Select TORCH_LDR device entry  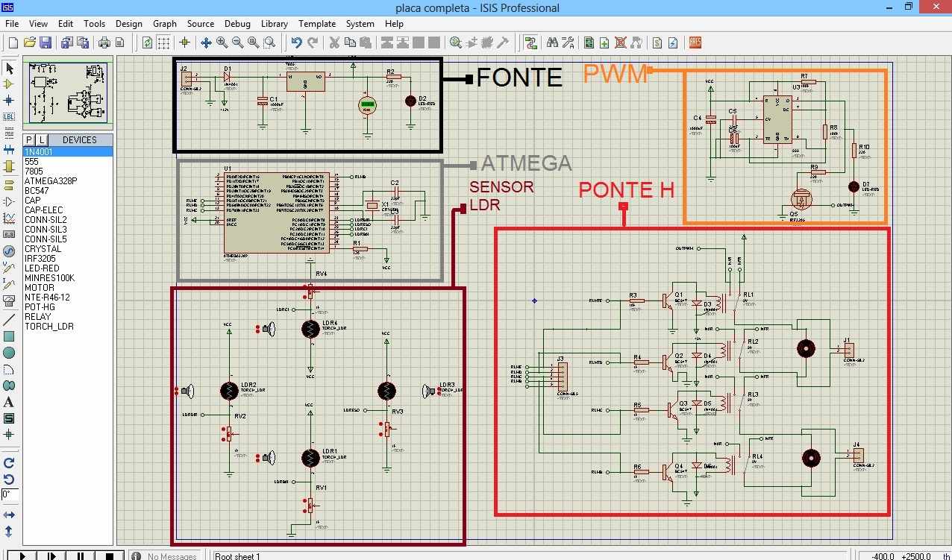click(x=68, y=326)
